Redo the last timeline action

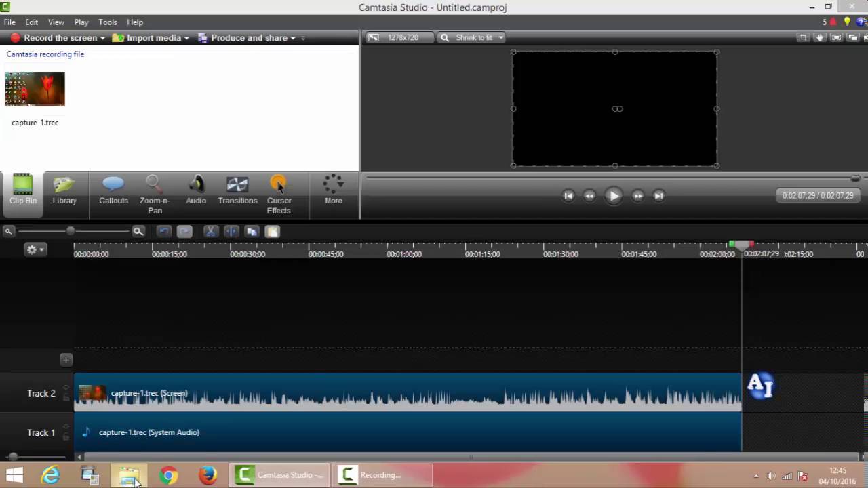click(184, 232)
